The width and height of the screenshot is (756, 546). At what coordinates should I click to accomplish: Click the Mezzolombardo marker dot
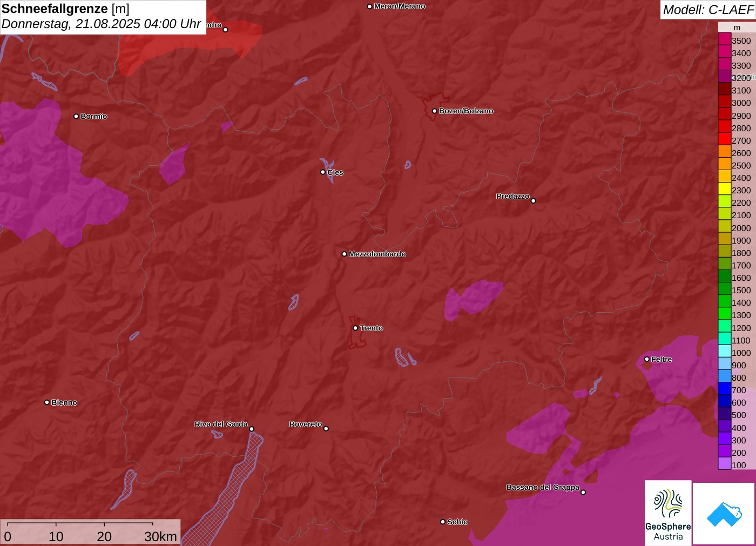345,254
